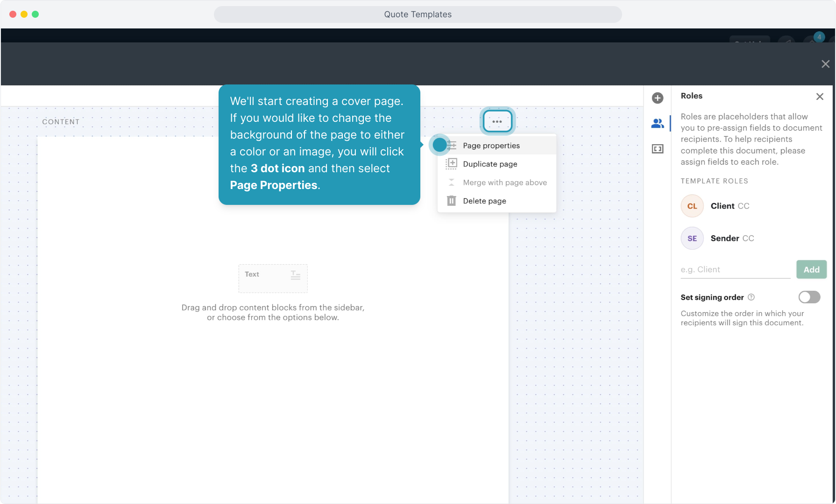
Task: Open the variables bracket icon in sidebar
Action: (x=658, y=149)
